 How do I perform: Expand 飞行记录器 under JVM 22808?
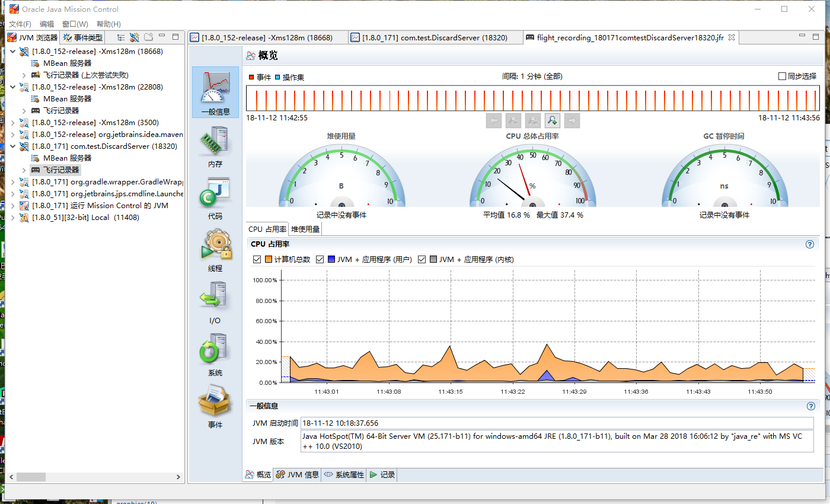24,111
